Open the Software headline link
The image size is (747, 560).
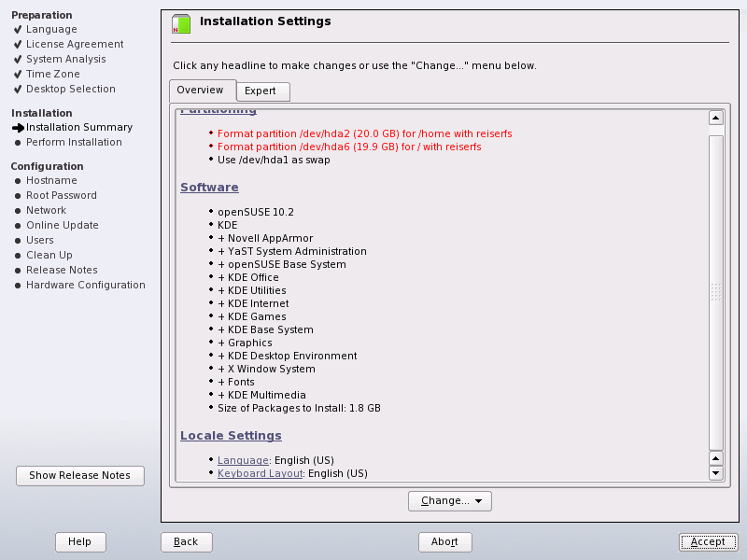click(209, 188)
